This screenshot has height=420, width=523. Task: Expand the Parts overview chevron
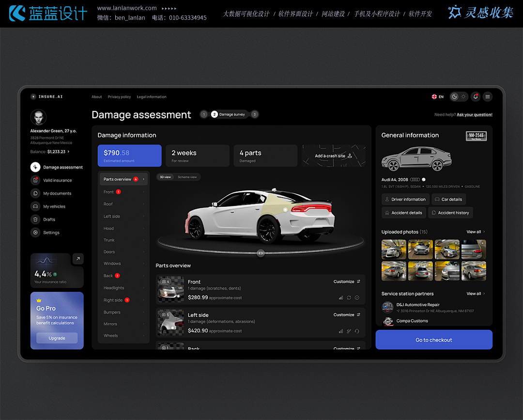143,179
